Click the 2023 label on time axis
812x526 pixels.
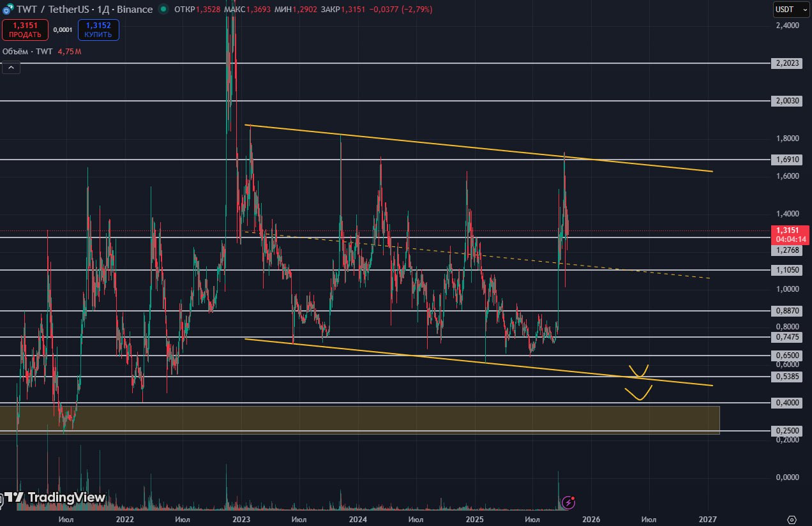[x=241, y=520]
